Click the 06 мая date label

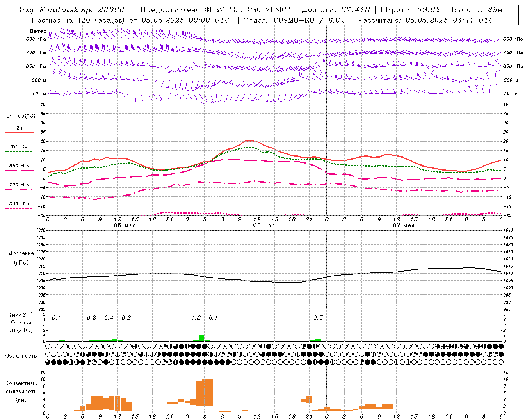tap(264, 226)
